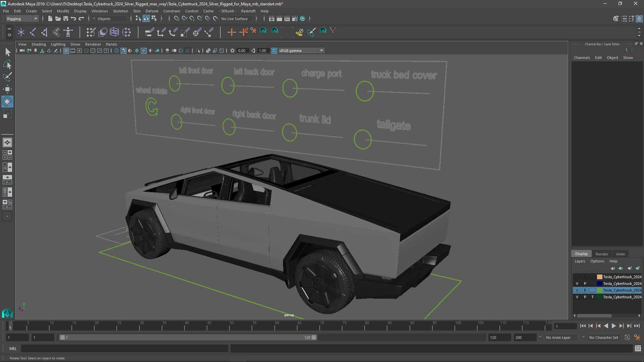644x362 pixels.
Task: Toggle the viewport grid display icon
Action: point(66,51)
